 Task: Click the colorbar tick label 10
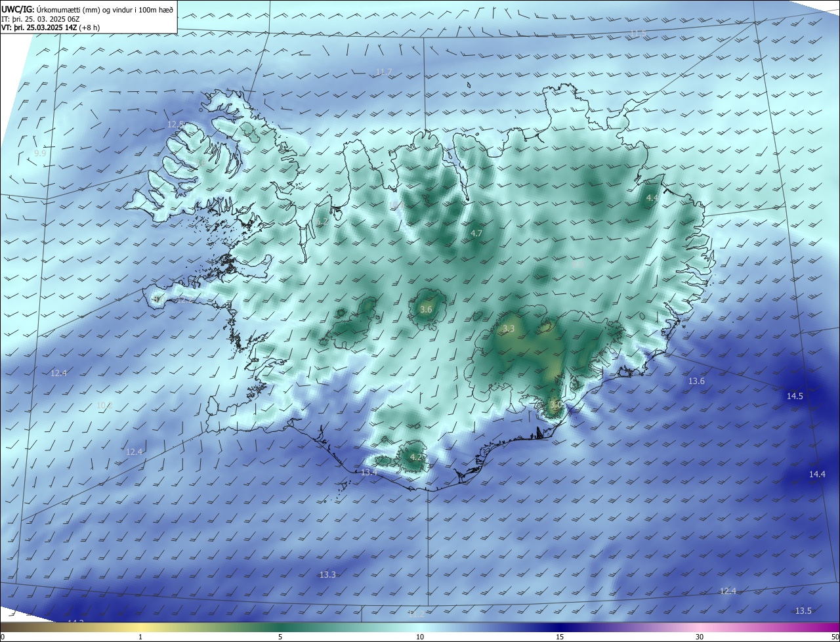coord(420,637)
